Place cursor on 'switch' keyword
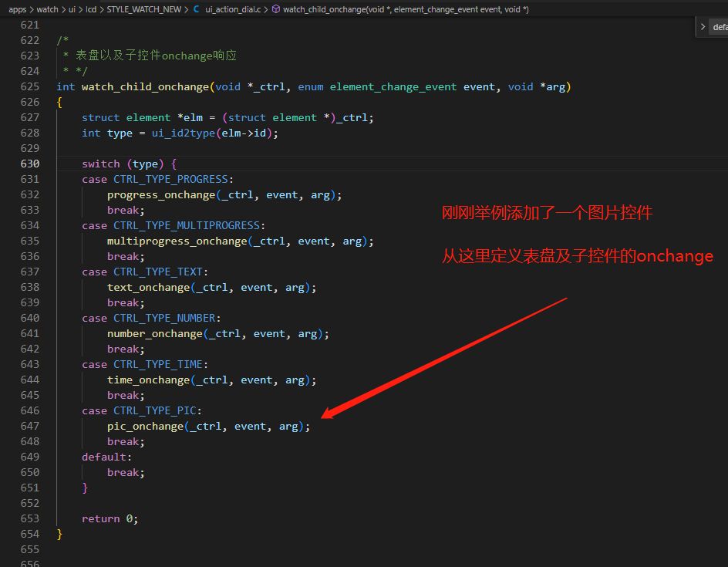 point(101,164)
